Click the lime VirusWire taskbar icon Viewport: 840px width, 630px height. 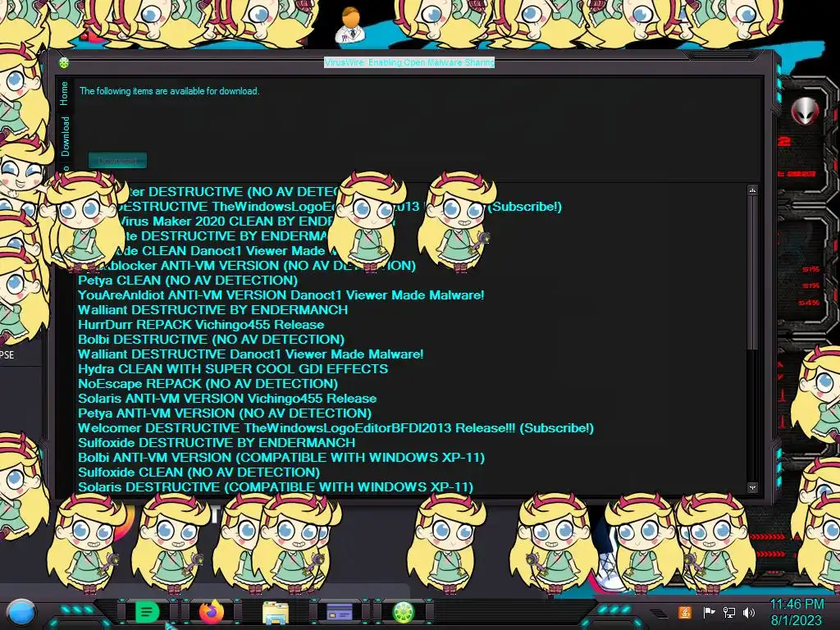404,612
